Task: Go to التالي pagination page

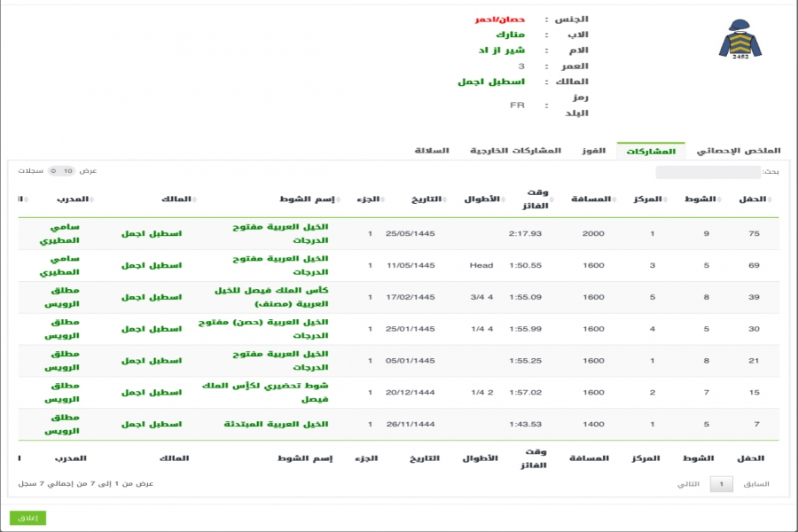Action: pos(688,484)
